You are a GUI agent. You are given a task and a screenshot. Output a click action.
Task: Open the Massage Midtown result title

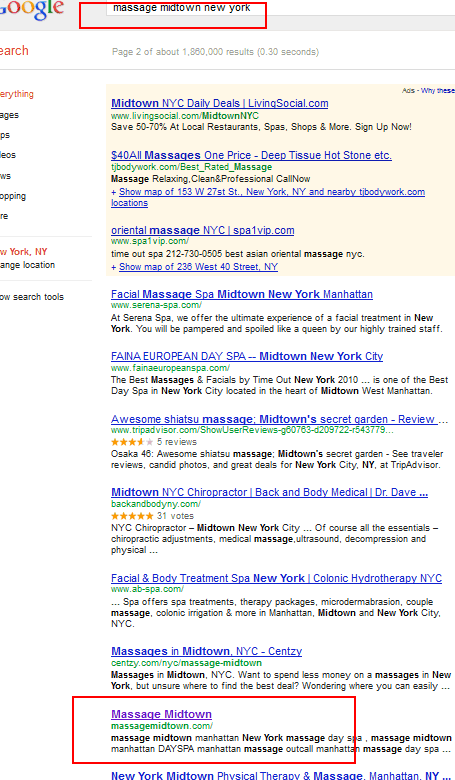(161, 714)
